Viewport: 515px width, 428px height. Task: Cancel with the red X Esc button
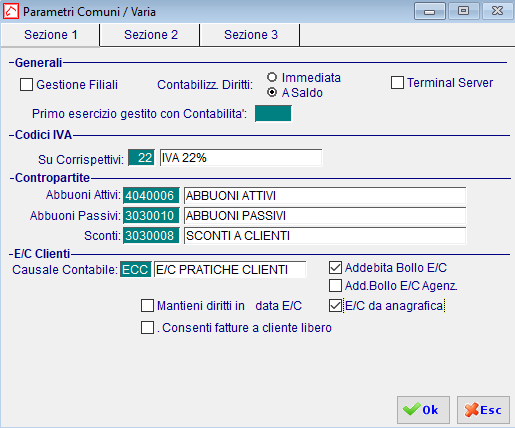(483, 410)
